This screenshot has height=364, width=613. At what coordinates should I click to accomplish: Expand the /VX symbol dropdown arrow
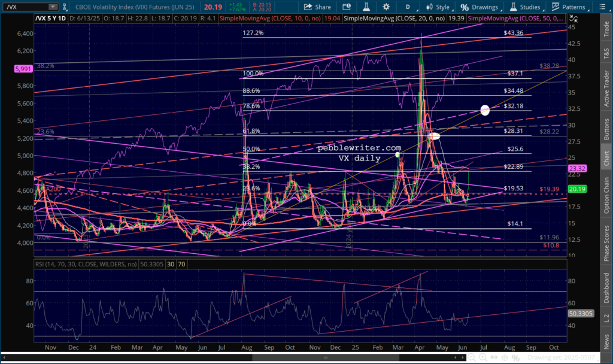click(53, 7)
